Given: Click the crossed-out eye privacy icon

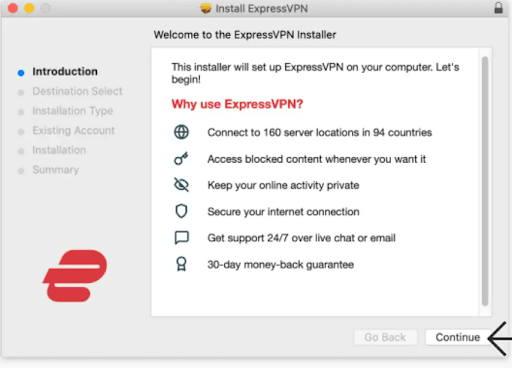Looking at the screenshot, I should 181,185.
